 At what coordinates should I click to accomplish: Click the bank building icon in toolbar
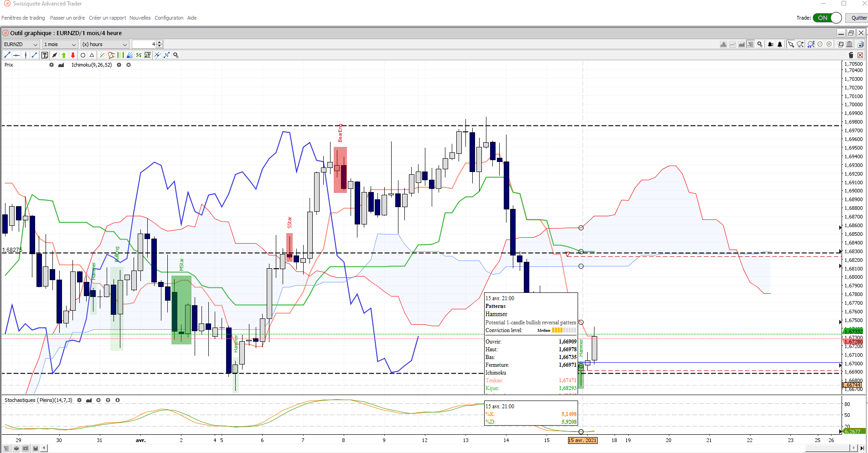[x=849, y=44]
